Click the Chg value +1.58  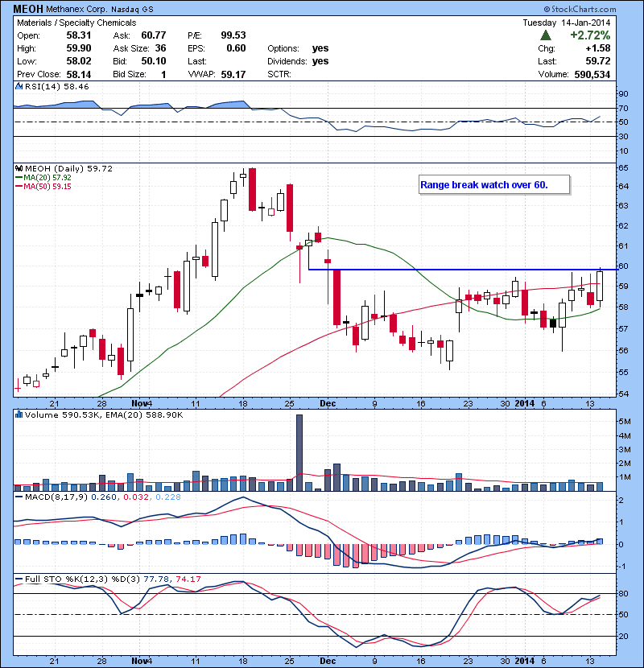pos(598,48)
